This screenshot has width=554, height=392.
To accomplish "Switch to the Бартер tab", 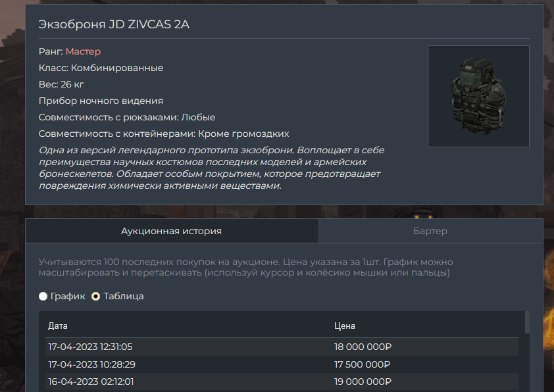I will 430,231.
